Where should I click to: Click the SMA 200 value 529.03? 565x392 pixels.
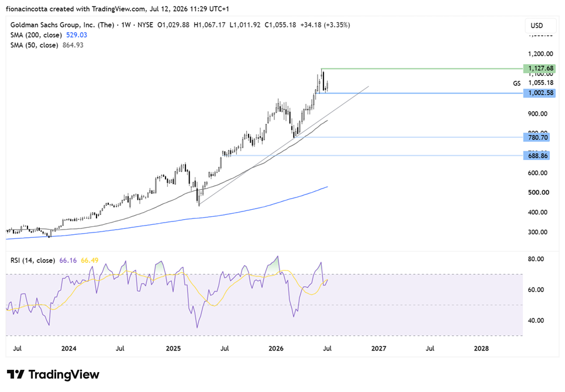pyautogui.click(x=77, y=35)
